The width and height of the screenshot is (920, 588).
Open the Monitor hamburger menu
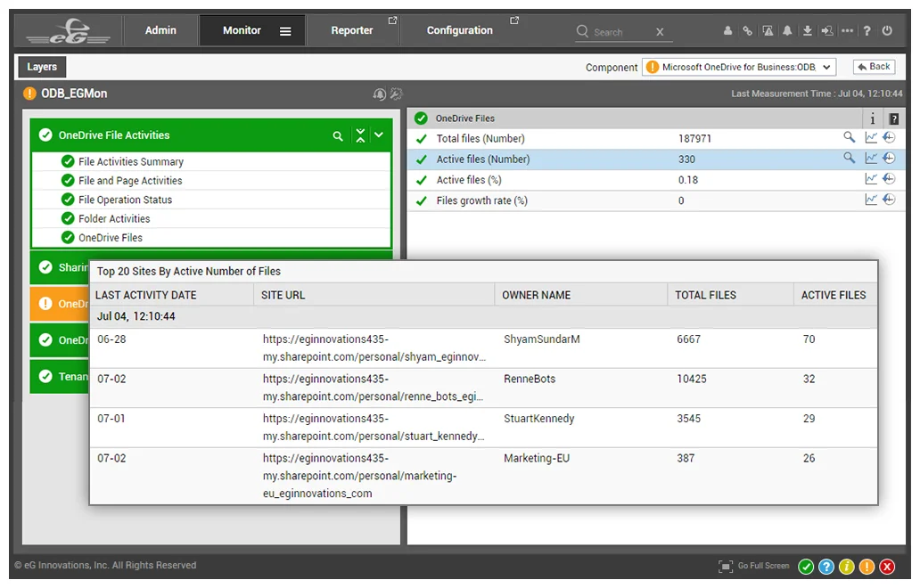point(285,31)
